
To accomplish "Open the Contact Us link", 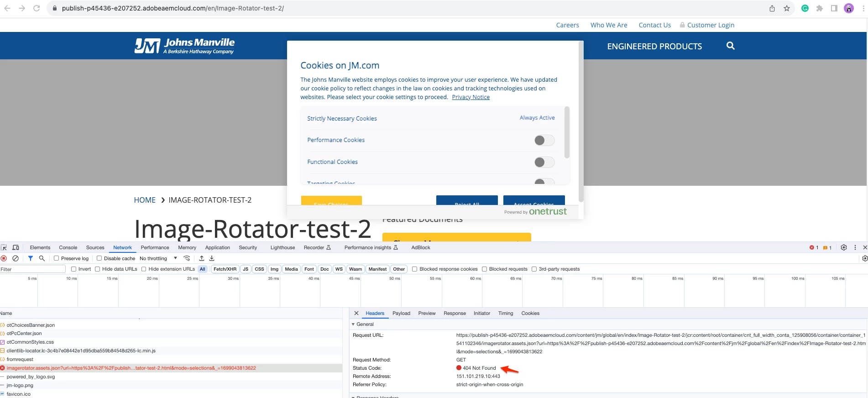I will [654, 25].
